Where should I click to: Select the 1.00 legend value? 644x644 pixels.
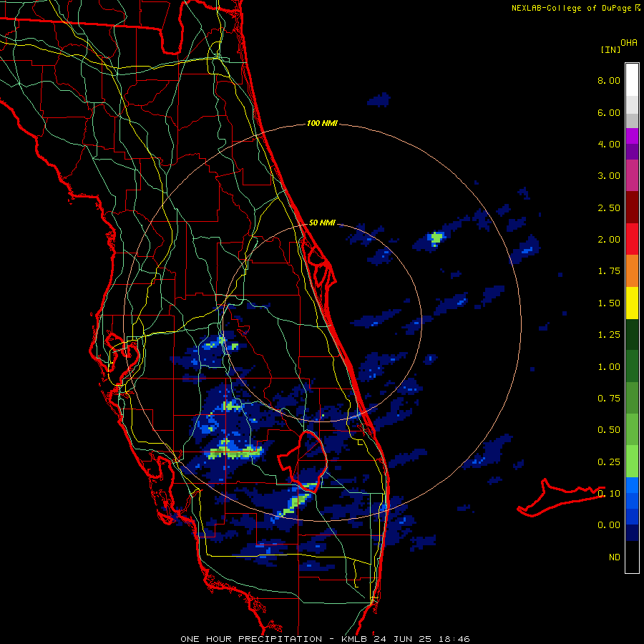tap(609, 367)
